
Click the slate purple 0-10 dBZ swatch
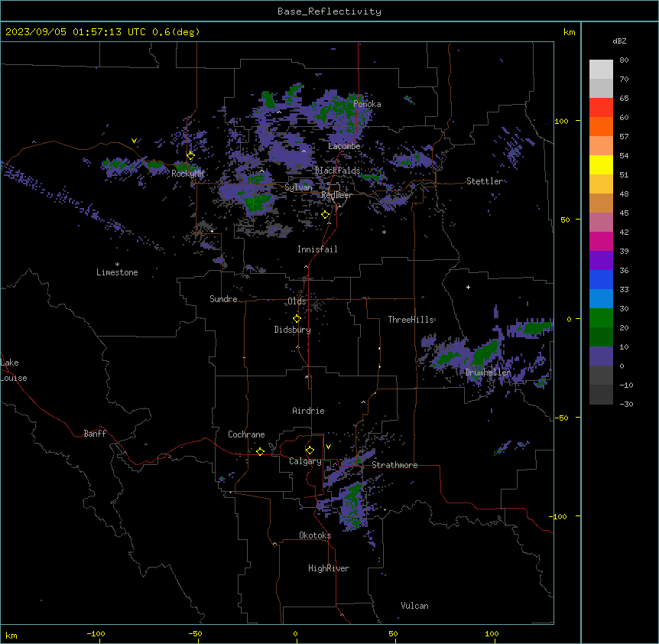click(x=601, y=356)
